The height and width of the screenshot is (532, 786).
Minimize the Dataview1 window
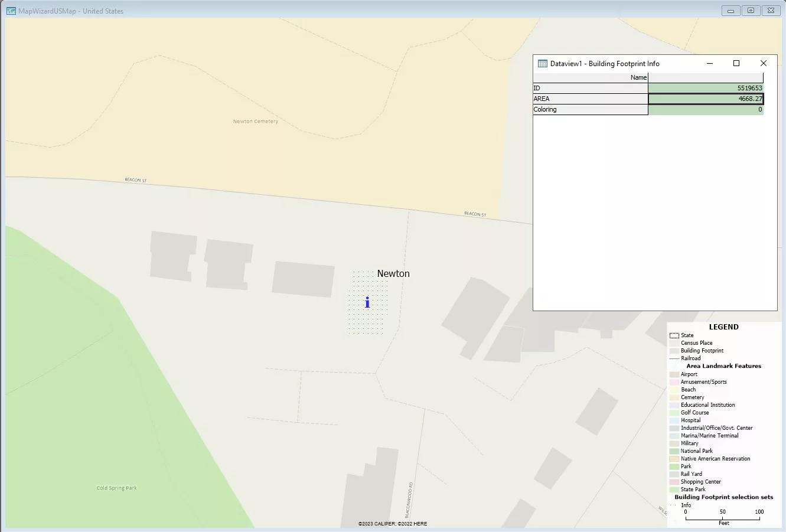coord(709,63)
